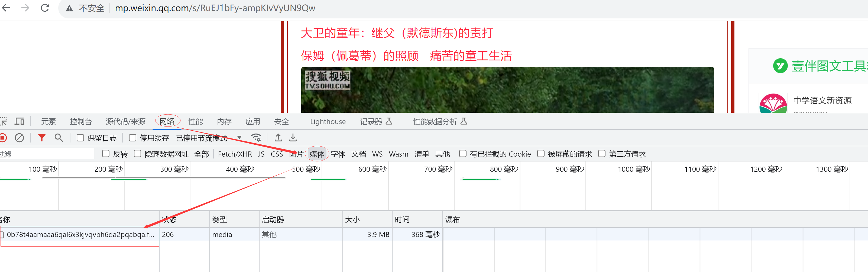Viewport: 868px width, 272px height.
Task: Open network search with the magnifier icon
Action: (59, 138)
